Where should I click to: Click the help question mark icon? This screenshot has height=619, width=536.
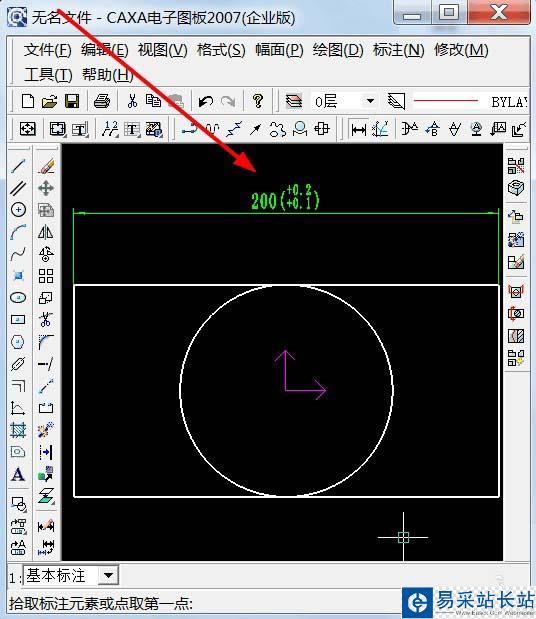point(258,101)
